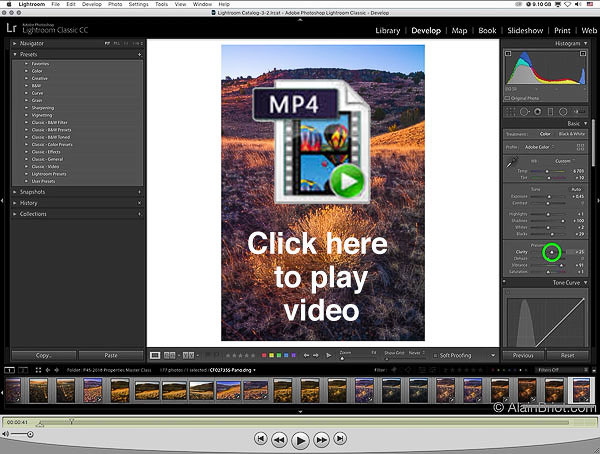Open the Library module
600x454 pixels.
(387, 31)
